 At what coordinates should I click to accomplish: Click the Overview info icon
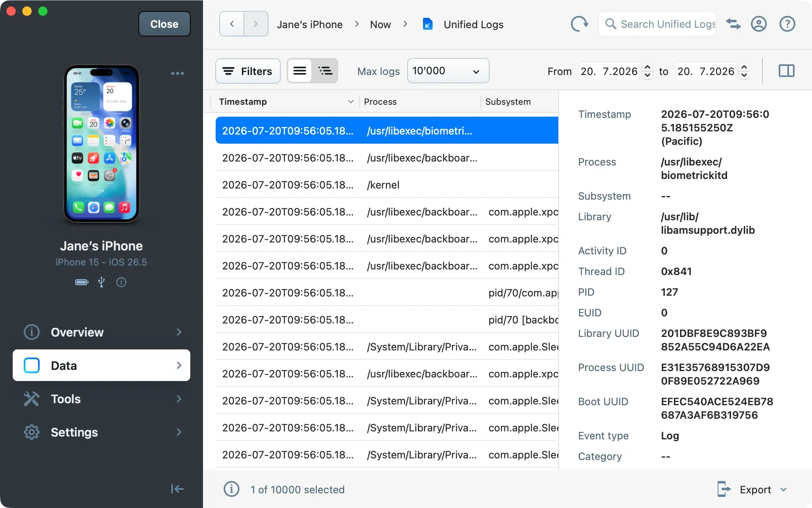tap(32, 332)
